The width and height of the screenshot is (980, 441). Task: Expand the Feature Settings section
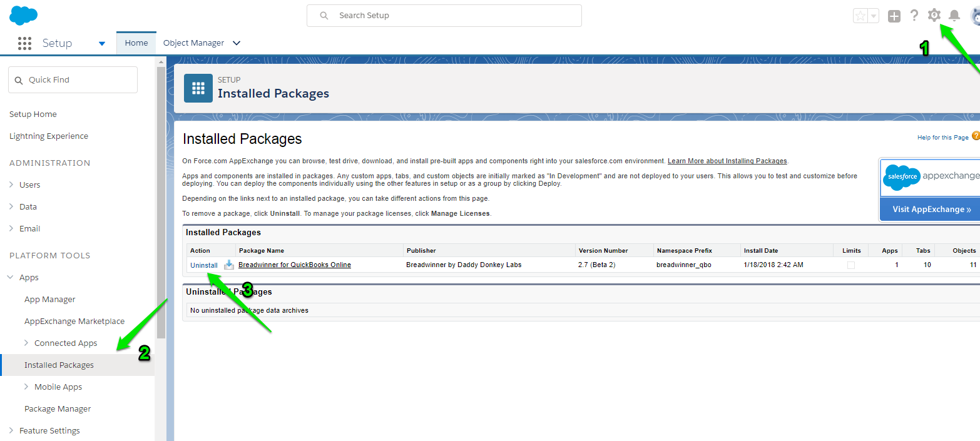(x=11, y=430)
